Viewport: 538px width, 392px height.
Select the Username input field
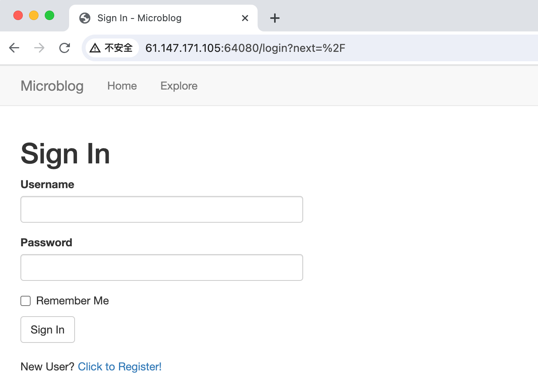click(x=161, y=209)
